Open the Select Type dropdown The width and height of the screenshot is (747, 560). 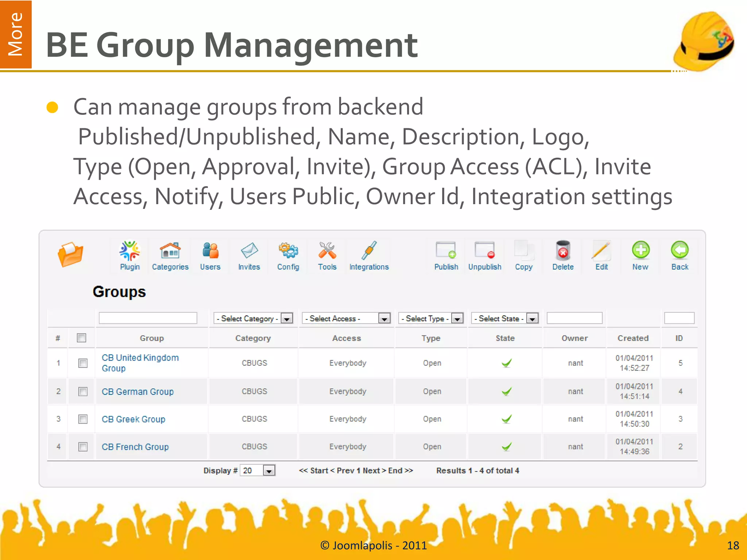(431, 318)
